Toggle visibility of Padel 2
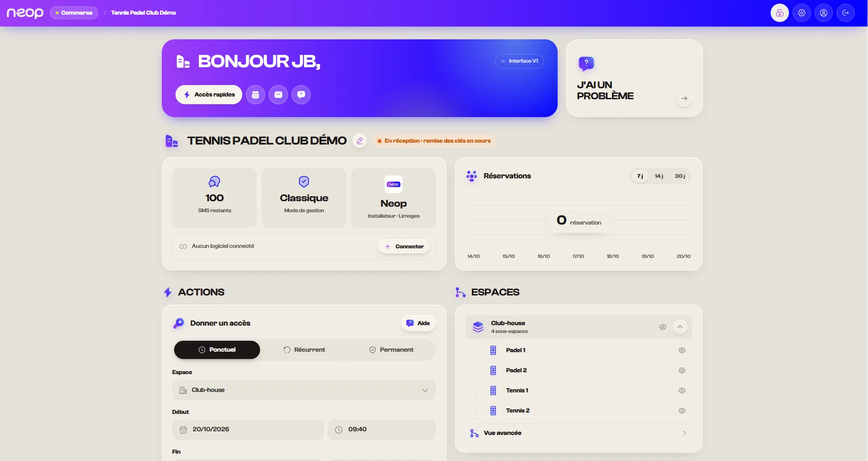The width and height of the screenshot is (868, 461). coord(682,370)
